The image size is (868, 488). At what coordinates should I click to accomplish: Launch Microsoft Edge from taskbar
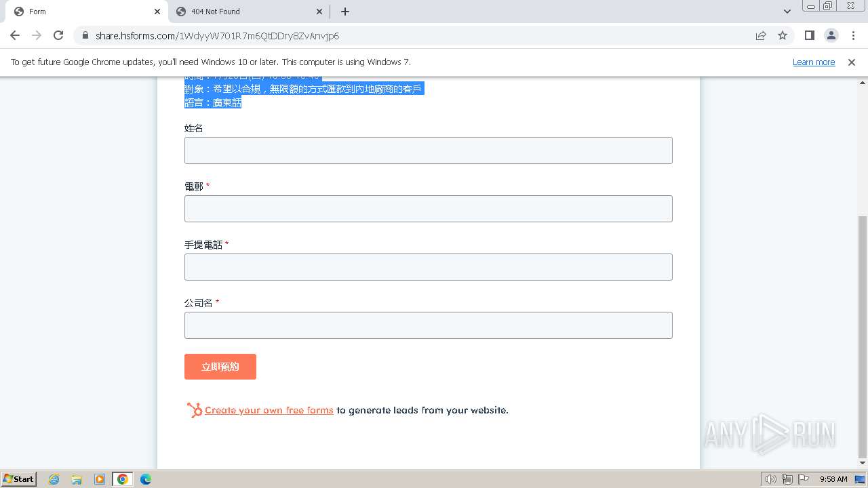pyautogui.click(x=146, y=479)
